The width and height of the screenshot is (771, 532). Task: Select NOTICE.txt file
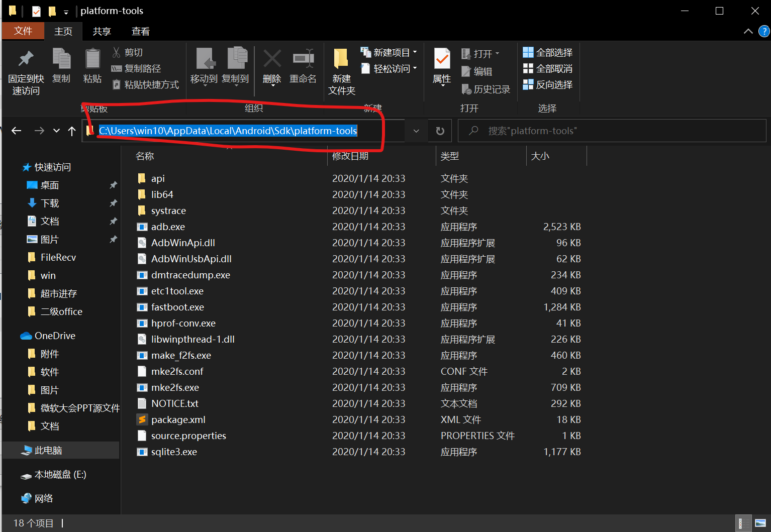coord(168,403)
